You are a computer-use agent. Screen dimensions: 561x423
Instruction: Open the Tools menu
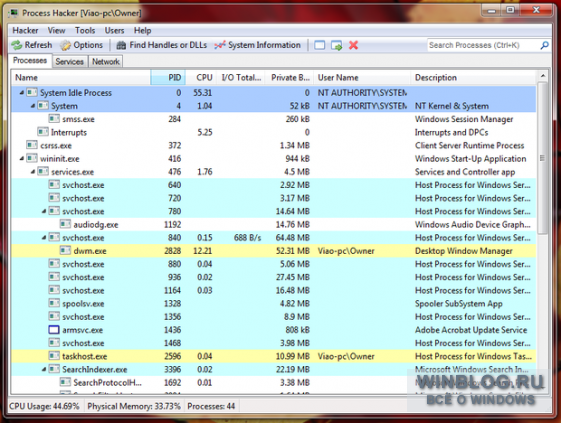click(85, 30)
